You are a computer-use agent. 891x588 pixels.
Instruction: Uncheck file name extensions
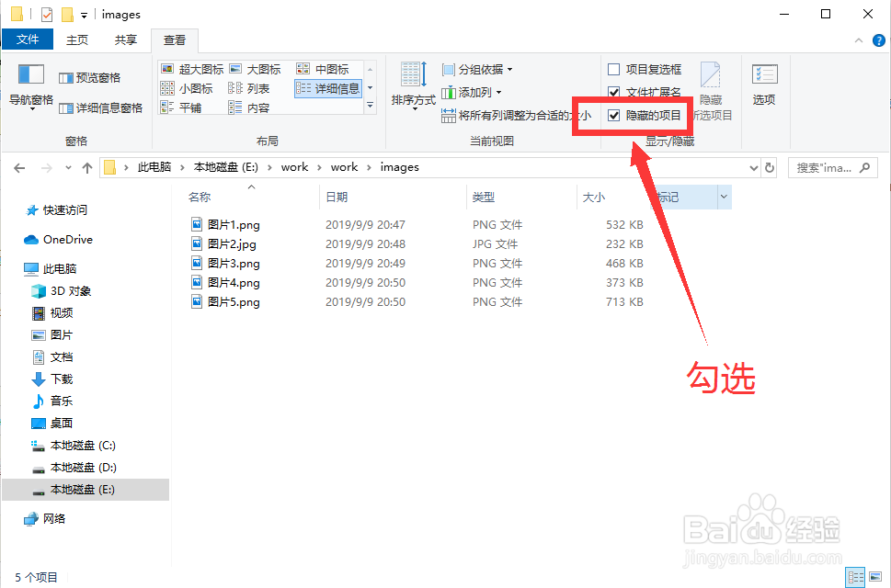pyautogui.click(x=615, y=92)
